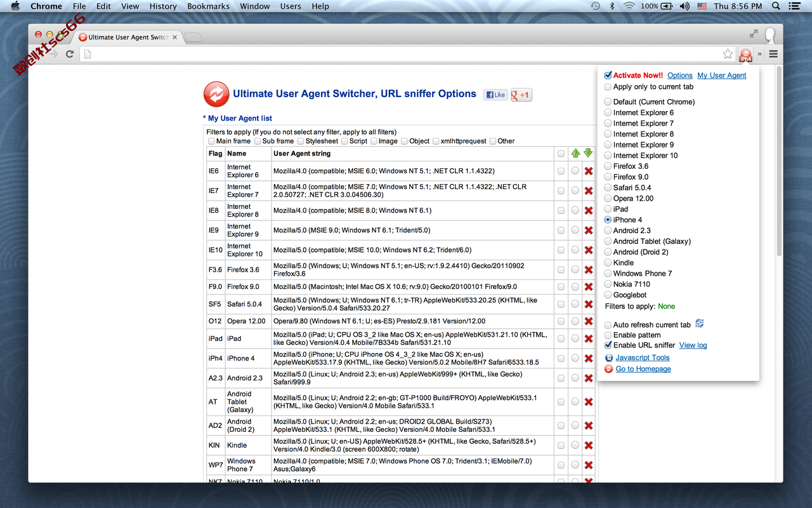Click Go to Homepage link
This screenshot has height=508, width=812.
(x=643, y=369)
